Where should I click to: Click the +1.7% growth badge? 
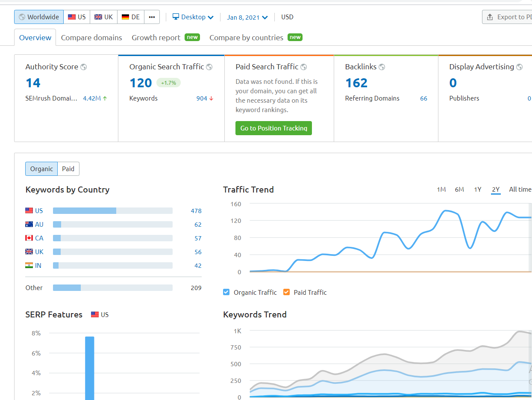[x=168, y=83]
